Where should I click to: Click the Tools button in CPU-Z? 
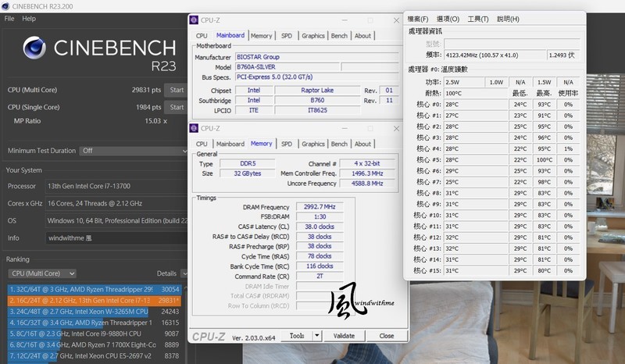pyautogui.click(x=297, y=336)
